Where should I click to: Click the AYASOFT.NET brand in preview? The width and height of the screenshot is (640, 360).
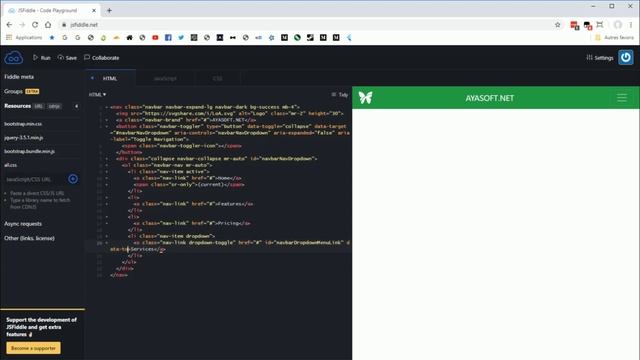[x=489, y=98]
